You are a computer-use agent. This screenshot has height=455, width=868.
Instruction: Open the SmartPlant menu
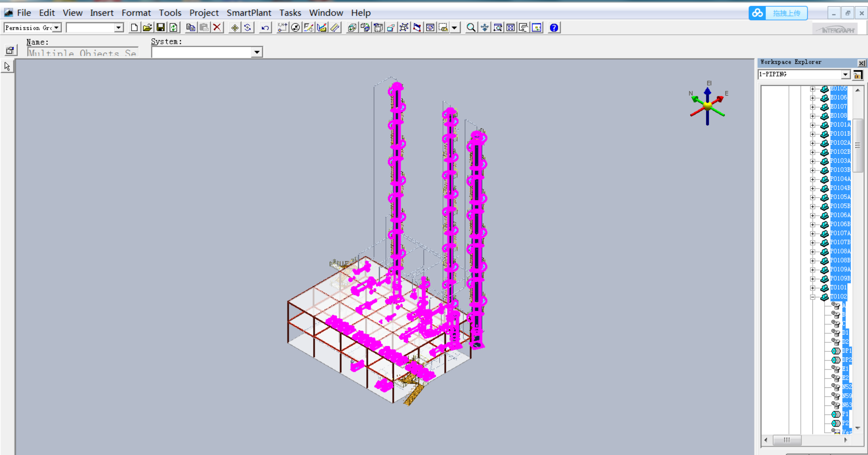pyautogui.click(x=249, y=13)
